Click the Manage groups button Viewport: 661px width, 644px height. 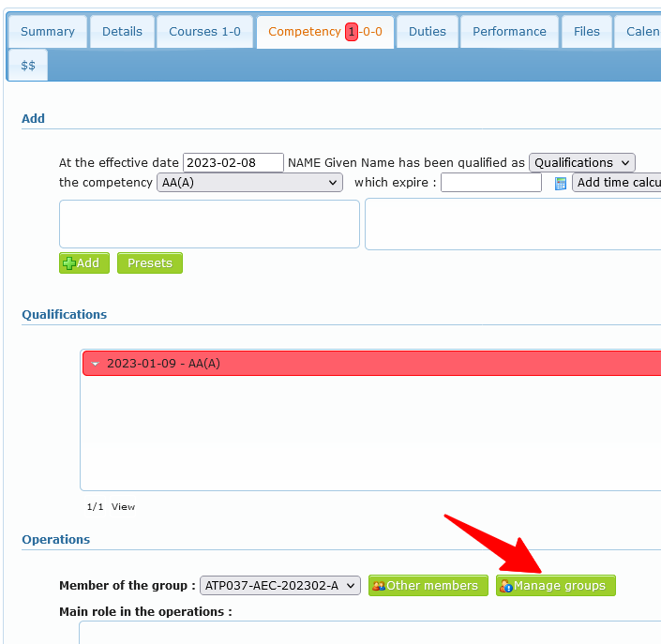coord(556,586)
